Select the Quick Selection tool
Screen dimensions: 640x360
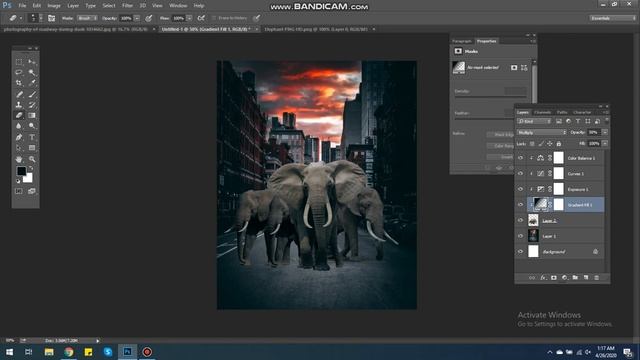click(x=32, y=73)
